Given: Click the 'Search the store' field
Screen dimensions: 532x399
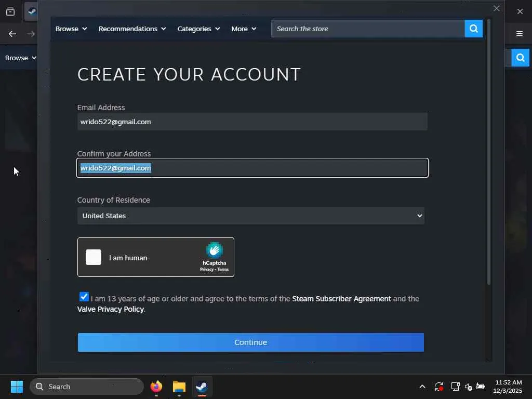Looking at the screenshot, I should pyautogui.click(x=368, y=29).
